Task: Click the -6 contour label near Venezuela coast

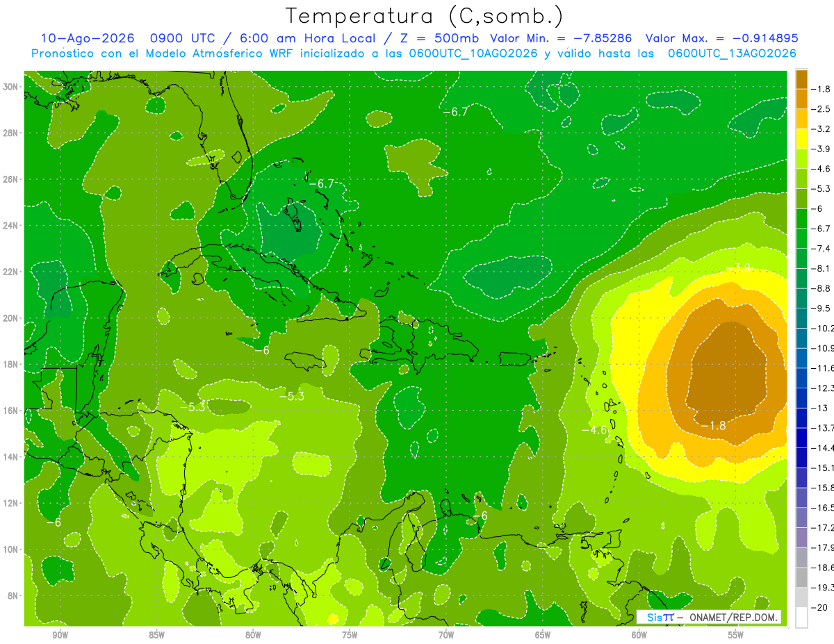Action: 480,515
